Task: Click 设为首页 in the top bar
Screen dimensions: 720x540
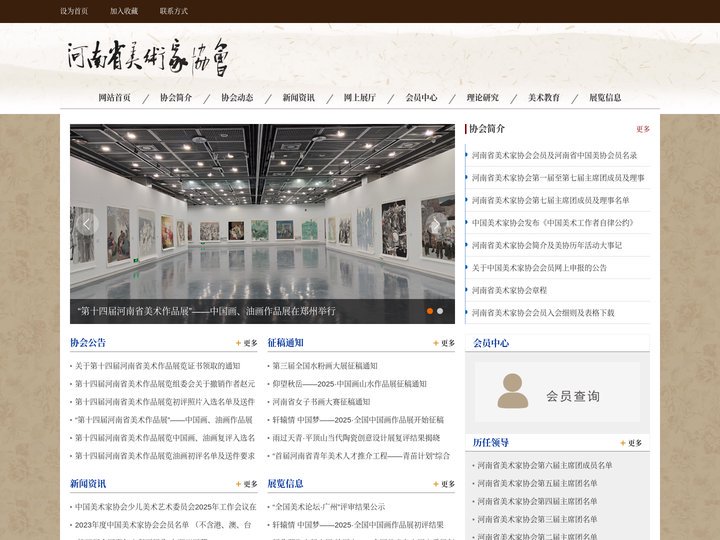Action: [74, 11]
